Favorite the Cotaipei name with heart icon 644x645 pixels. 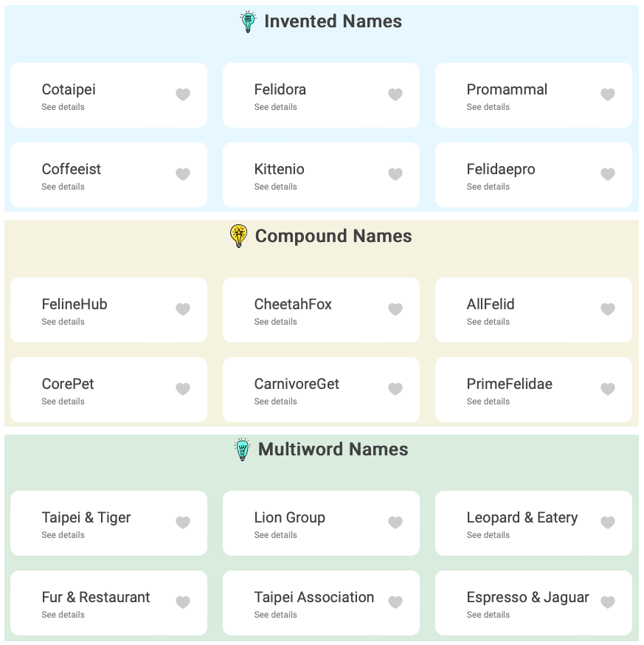tap(183, 94)
